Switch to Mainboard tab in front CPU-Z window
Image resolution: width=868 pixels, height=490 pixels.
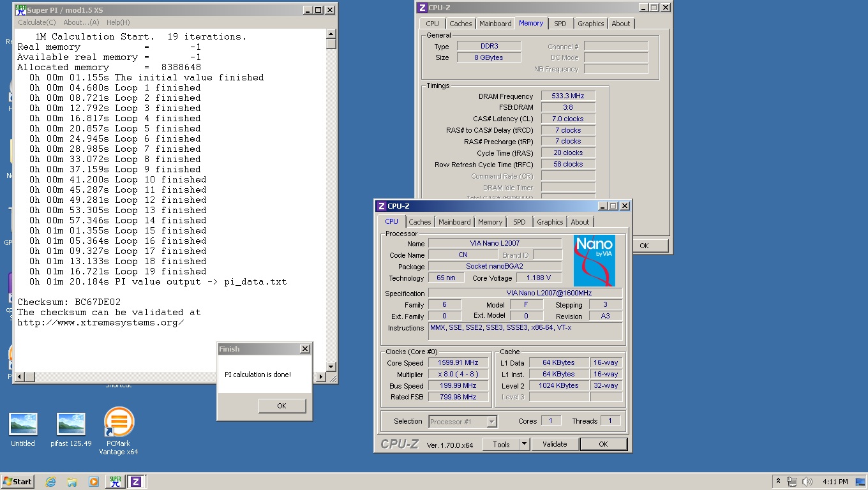coord(454,222)
